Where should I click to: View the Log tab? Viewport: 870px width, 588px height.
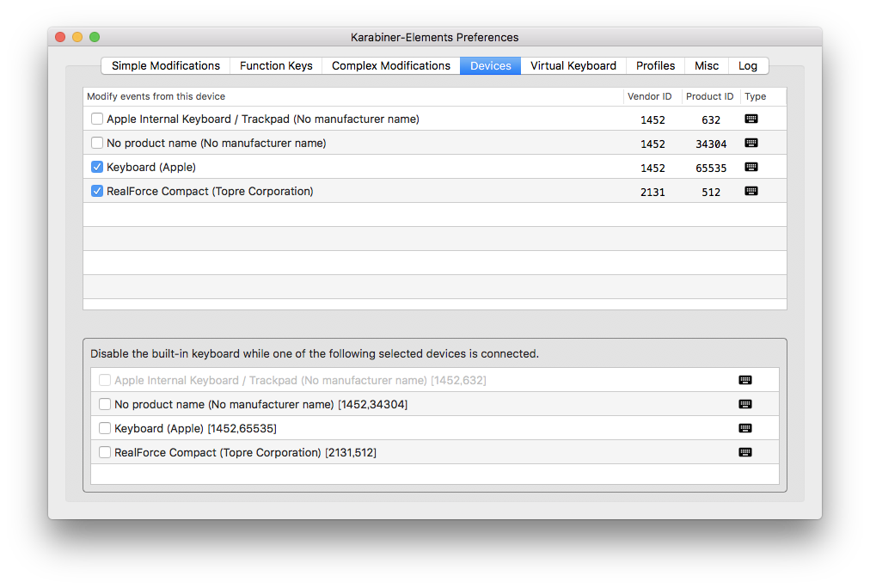coord(747,65)
